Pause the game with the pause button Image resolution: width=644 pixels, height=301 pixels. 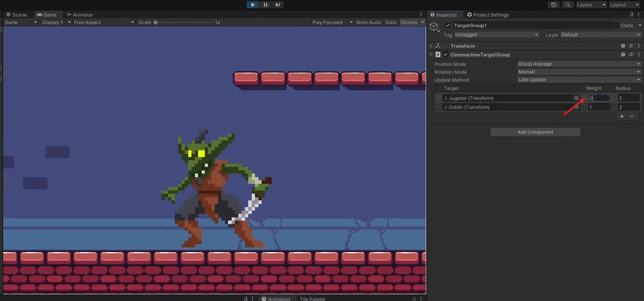pyautogui.click(x=265, y=5)
